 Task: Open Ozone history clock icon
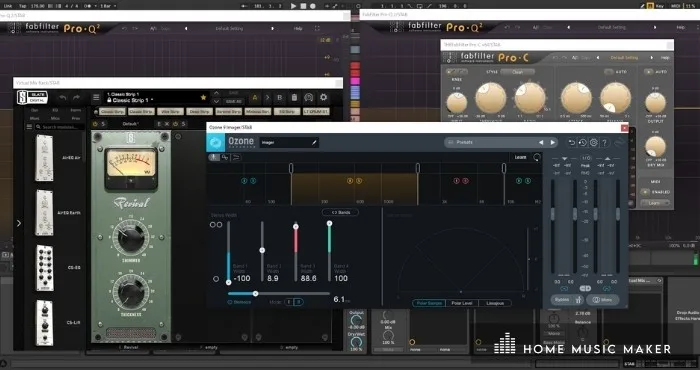point(583,142)
